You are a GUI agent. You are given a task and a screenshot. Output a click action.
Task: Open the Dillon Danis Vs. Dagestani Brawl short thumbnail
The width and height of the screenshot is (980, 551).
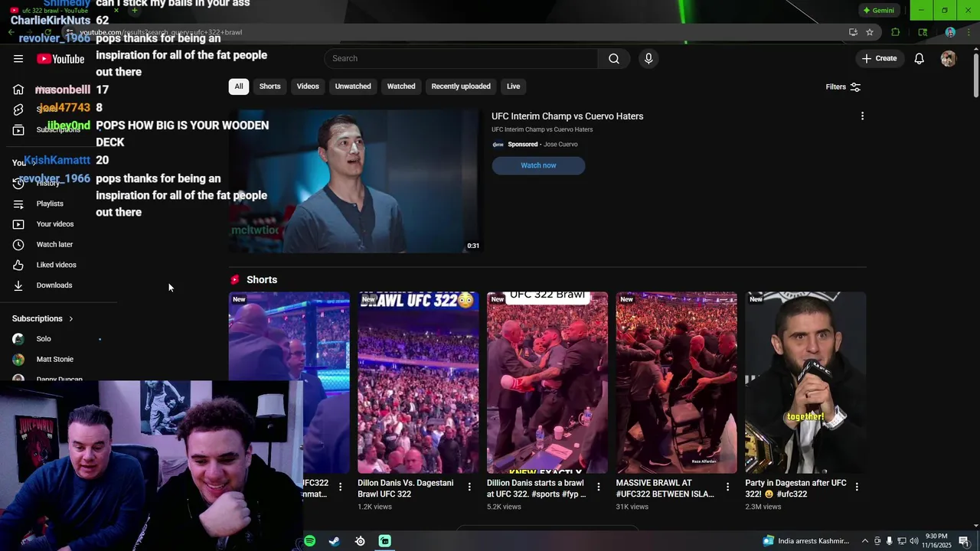coord(418,383)
